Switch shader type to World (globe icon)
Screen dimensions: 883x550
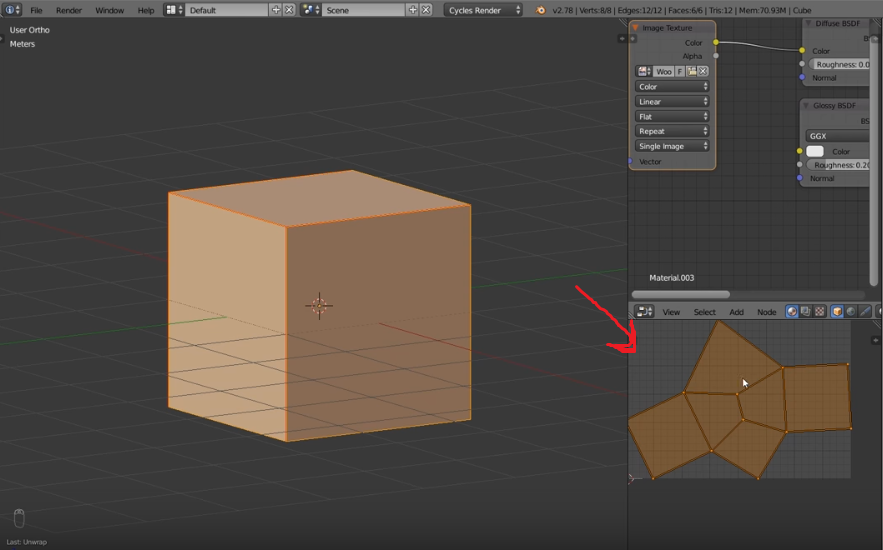(851, 311)
